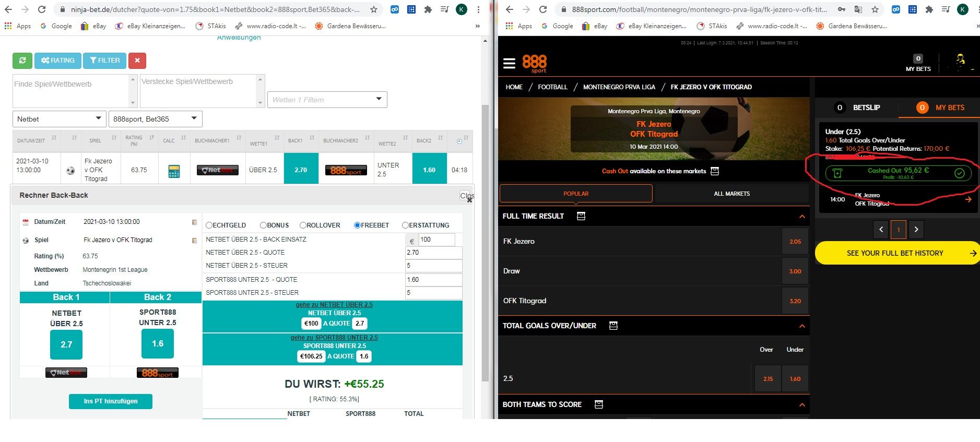The width and height of the screenshot is (980, 442).
Task: Go to previous page in bet history pager
Action: point(881,230)
